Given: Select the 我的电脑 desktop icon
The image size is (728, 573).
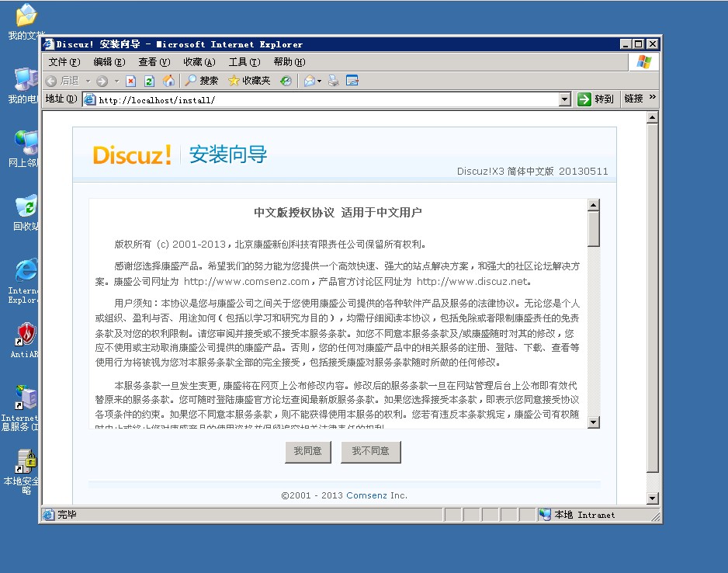Looking at the screenshot, I should coord(23,86).
